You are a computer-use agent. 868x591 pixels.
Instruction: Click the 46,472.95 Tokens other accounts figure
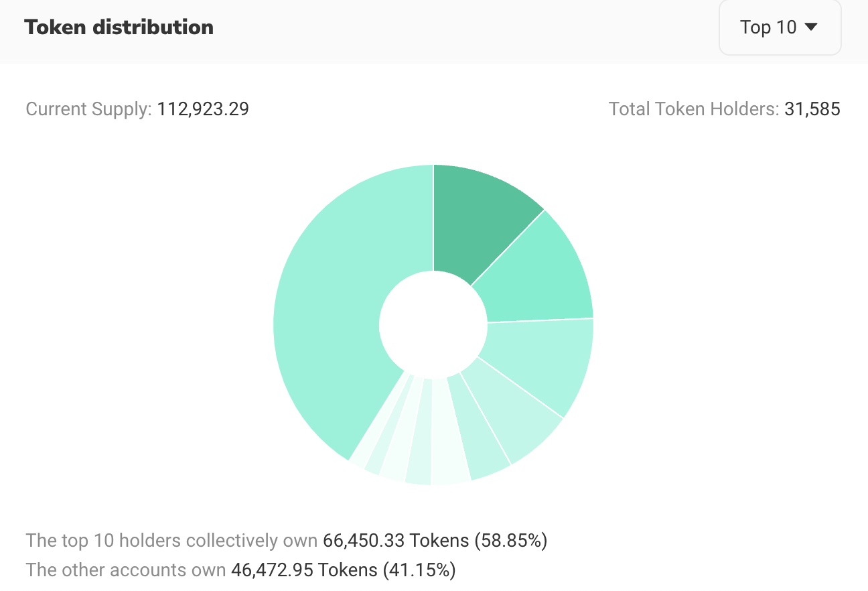(304, 570)
